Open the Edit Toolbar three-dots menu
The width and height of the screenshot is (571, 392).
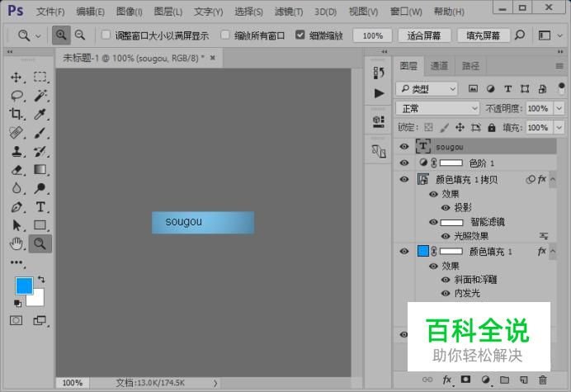(x=17, y=262)
